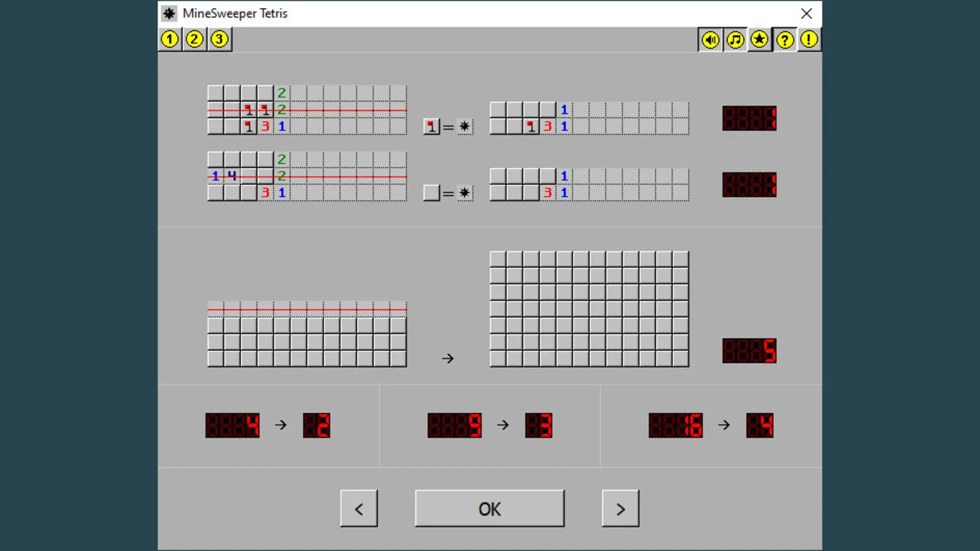Click the blue 4 tile in second grid
The image size is (980, 551).
pyautogui.click(x=232, y=176)
